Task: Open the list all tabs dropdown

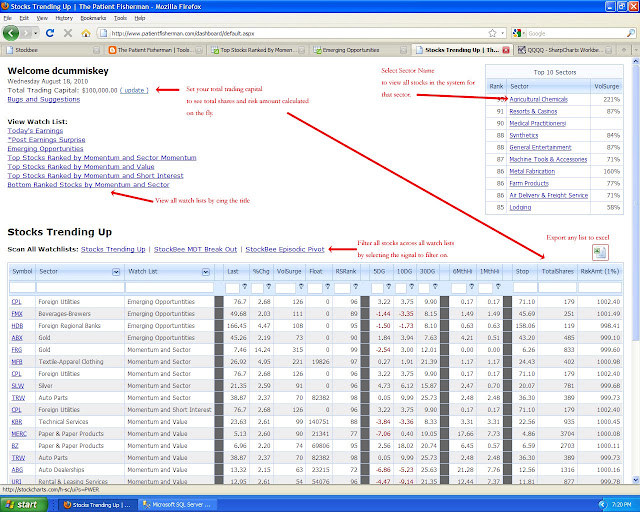Action: click(635, 50)
